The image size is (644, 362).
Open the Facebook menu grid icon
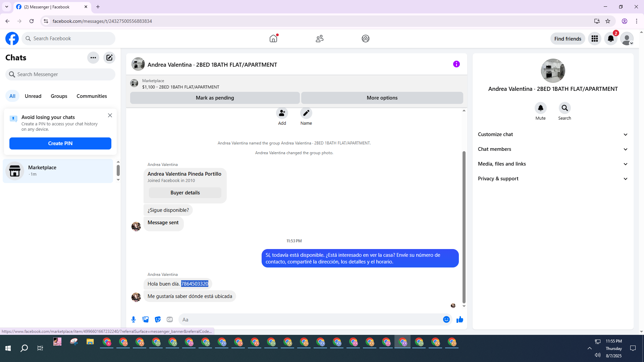click(594, 39)
